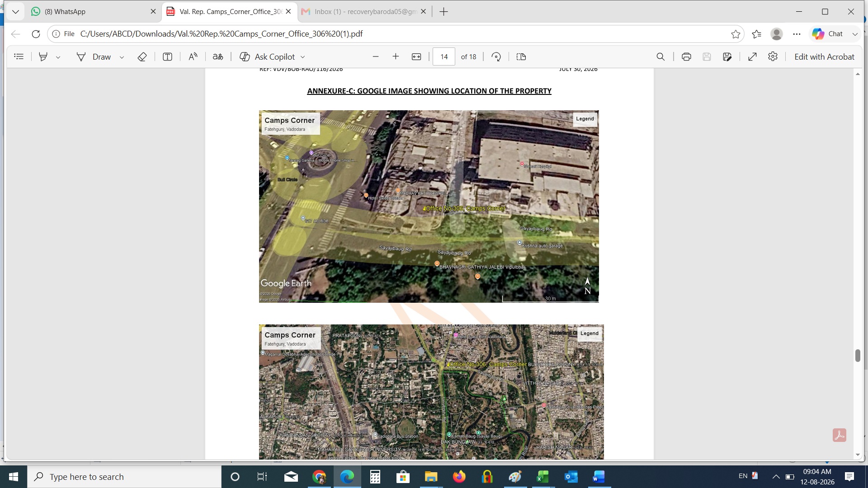Open Settings and more menu
Viewport: 868px width, 488px height.
click(797, 34)
